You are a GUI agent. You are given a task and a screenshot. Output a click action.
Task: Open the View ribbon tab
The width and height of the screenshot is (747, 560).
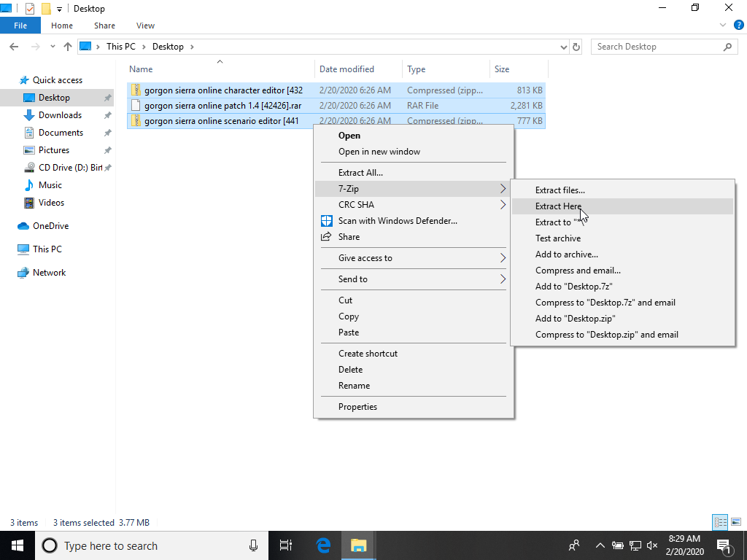[x=145, y=26]
